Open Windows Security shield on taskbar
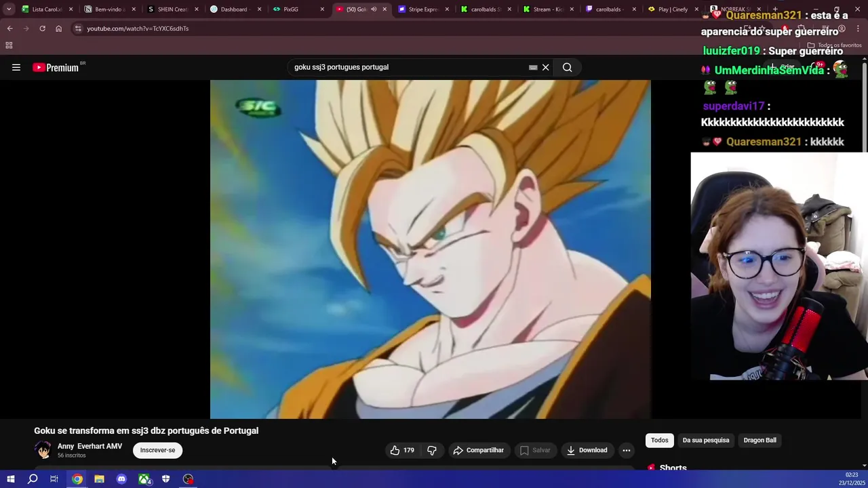The width and height of the screenshot is (868, 488). click(x=165, y=479)
